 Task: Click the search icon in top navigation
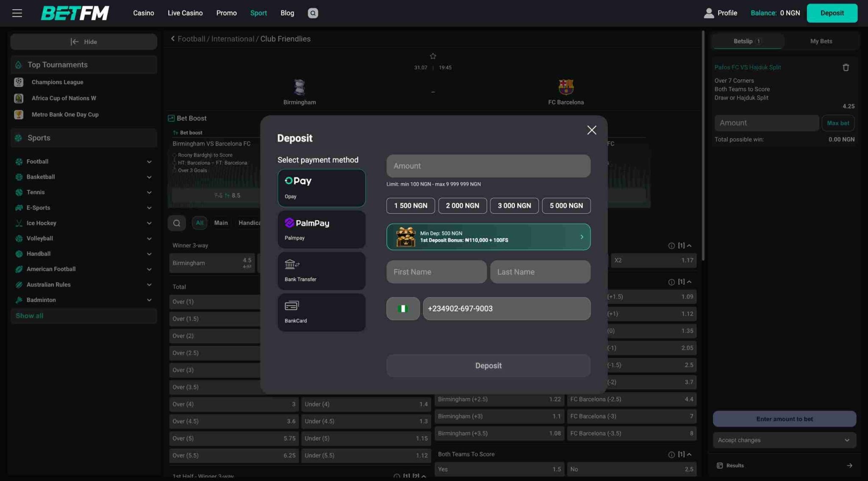[313, 13]
